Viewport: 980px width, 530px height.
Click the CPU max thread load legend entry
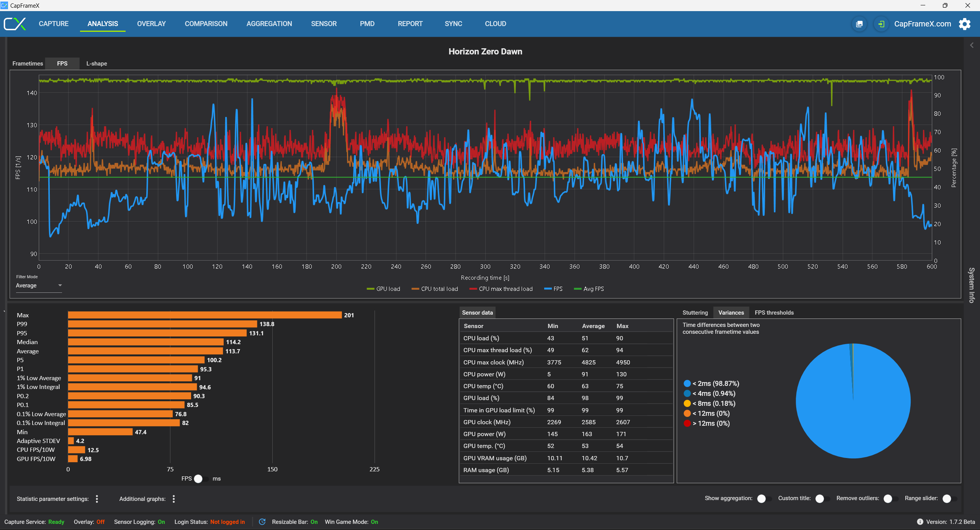click(501, 289)
